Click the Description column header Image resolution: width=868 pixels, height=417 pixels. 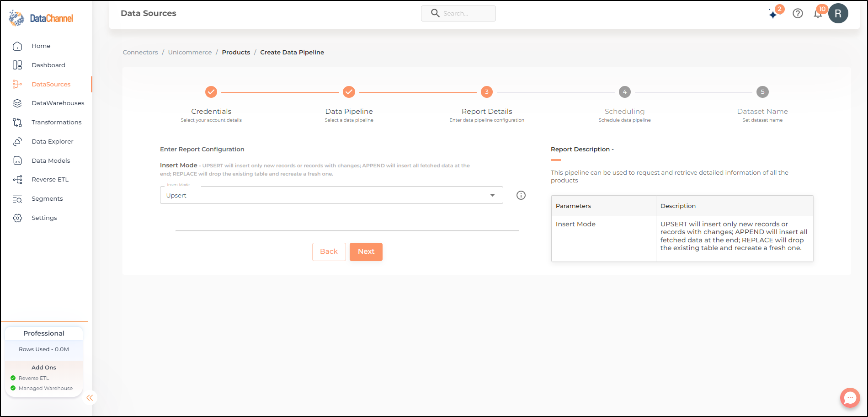click(x=735, y=206)
